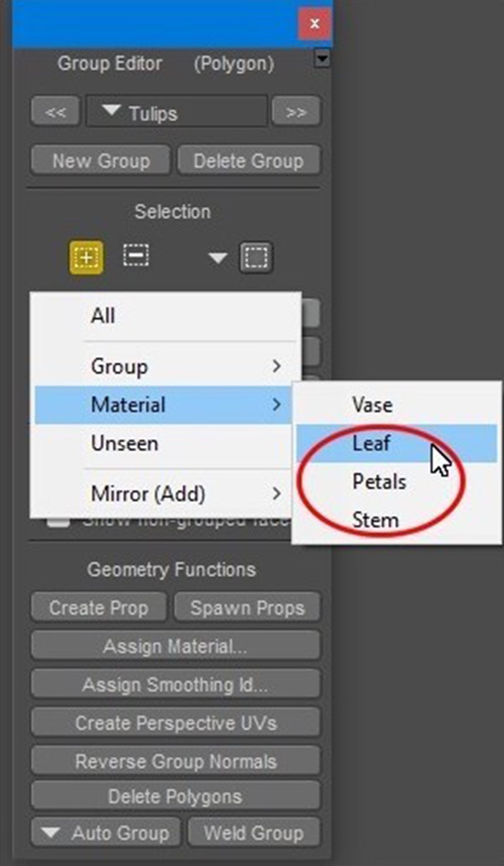Go to previous group with << button

click(55, 112)
